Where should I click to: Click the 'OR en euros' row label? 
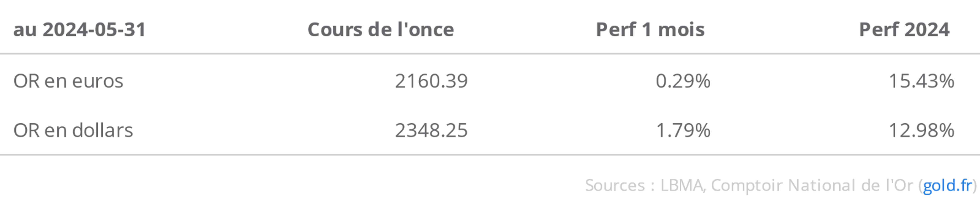point(68,81)
